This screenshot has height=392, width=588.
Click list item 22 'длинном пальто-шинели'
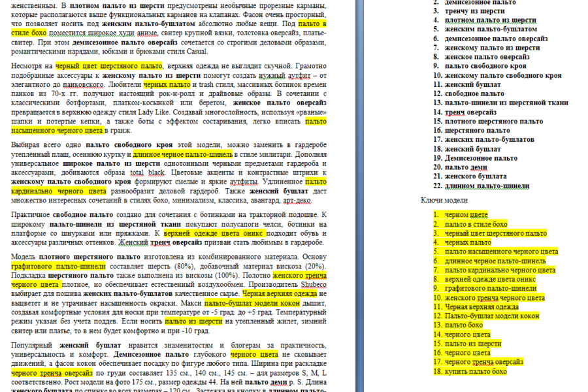pyautogui.click(x=487, y=186)
